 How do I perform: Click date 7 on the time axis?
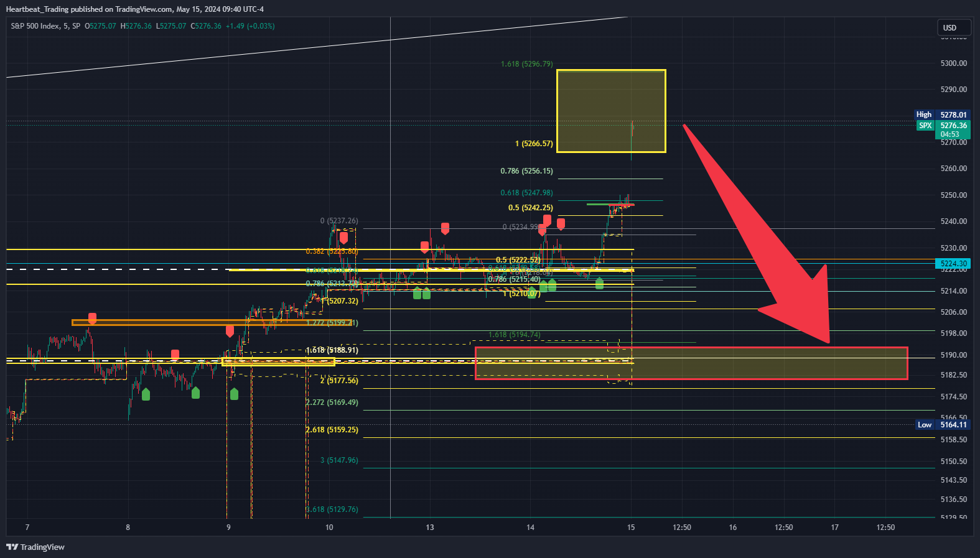pos(27,528)
